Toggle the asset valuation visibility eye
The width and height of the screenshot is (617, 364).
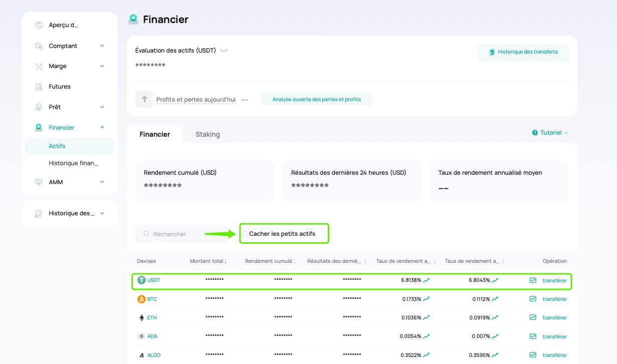coord(224,51)
